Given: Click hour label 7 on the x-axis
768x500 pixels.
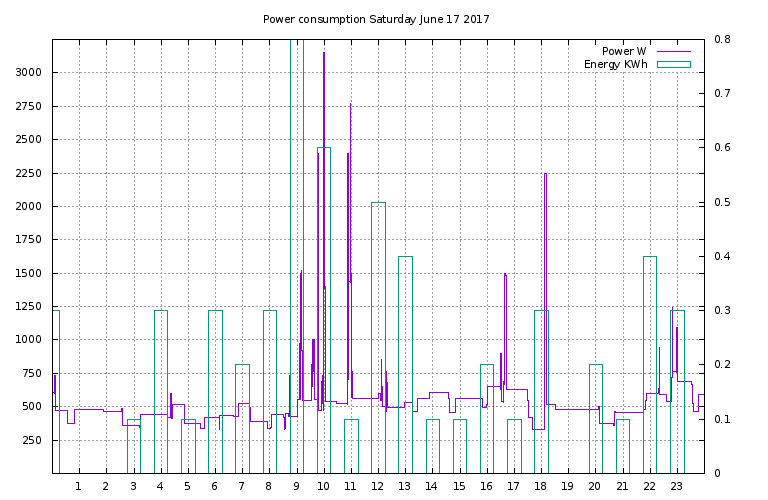Looking at the screenshot, I should pyautogui.click(x=241, y=486).
